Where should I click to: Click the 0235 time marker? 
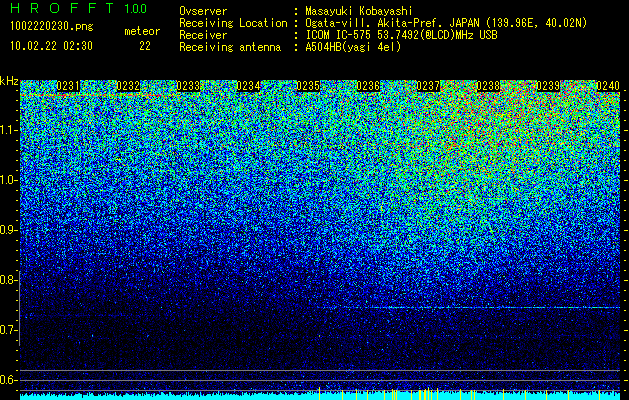[308, 86]
